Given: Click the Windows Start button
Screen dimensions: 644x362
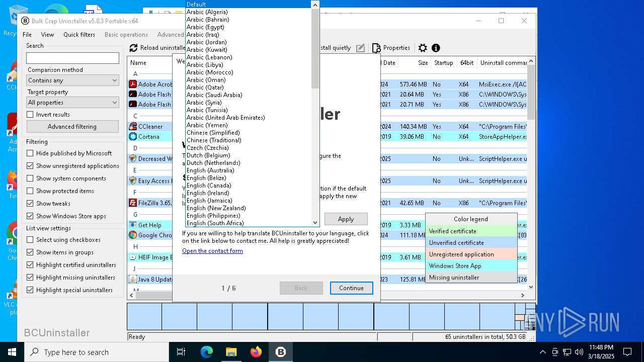Looking at the screenshot, I should (x=12, y=352).
